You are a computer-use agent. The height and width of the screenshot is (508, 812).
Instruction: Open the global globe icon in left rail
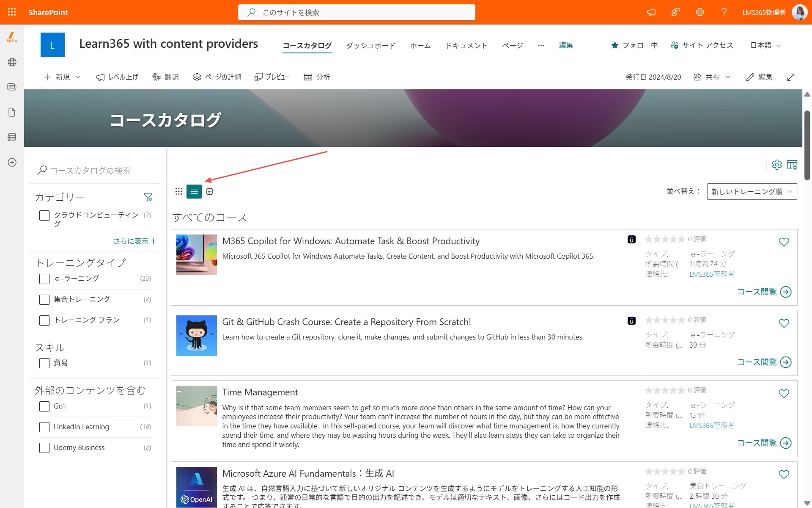click(x=12, y=62)
